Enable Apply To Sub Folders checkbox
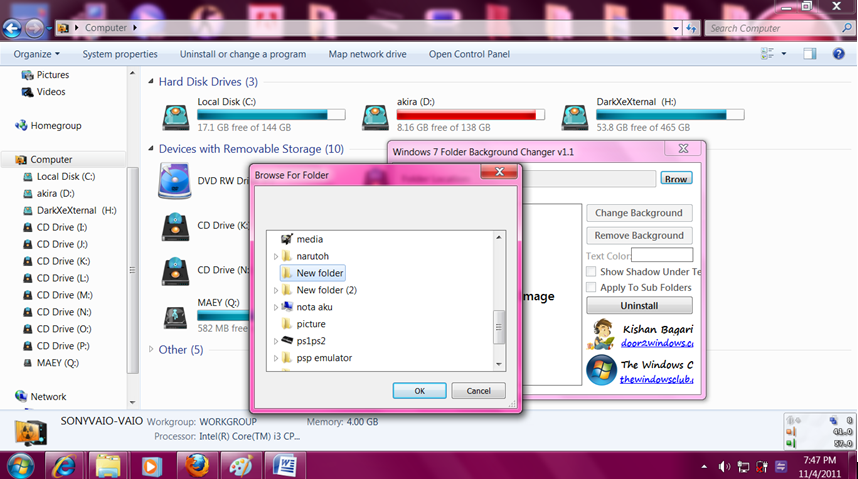The height and width of the screenshot is (479, 858). click(x=591, y=287)
